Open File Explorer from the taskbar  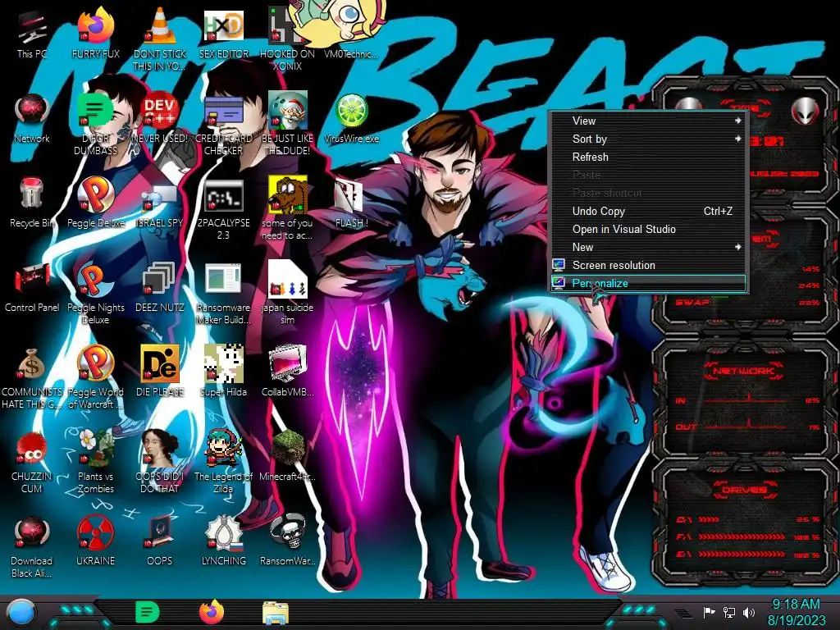tap(276, 613)
